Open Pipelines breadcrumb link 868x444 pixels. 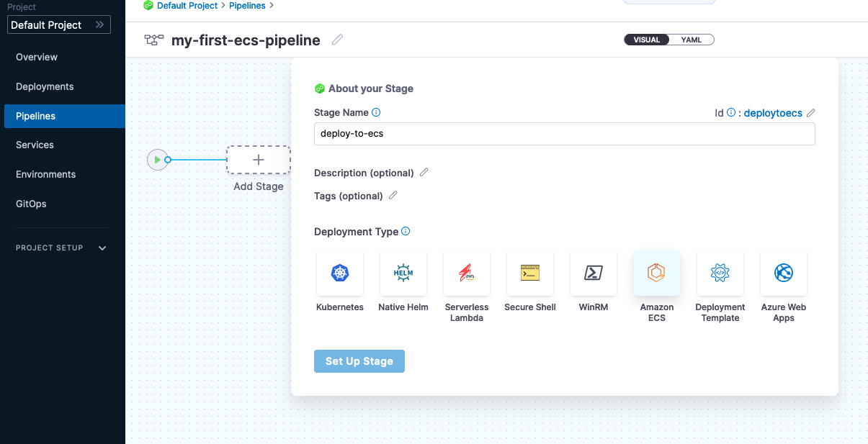pos(247,6)
